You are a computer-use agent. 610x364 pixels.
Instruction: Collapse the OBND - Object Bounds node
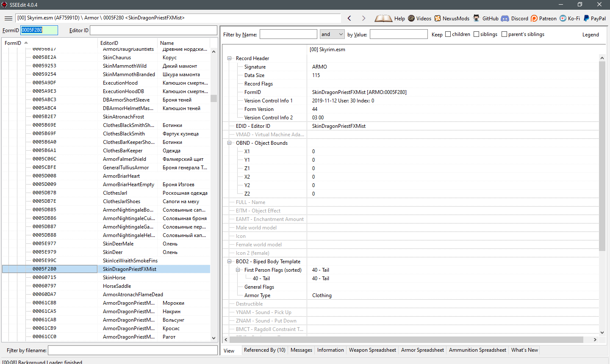[230, 143]
